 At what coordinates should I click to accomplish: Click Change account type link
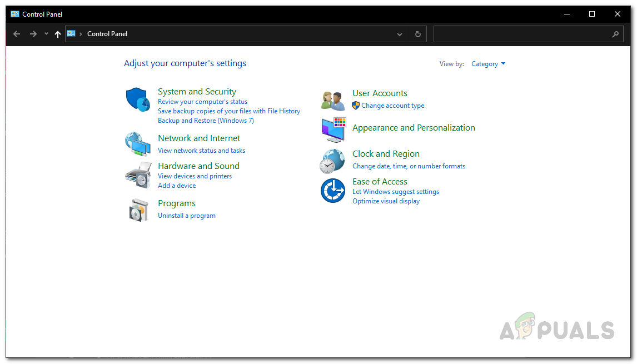tap(392, 106)
